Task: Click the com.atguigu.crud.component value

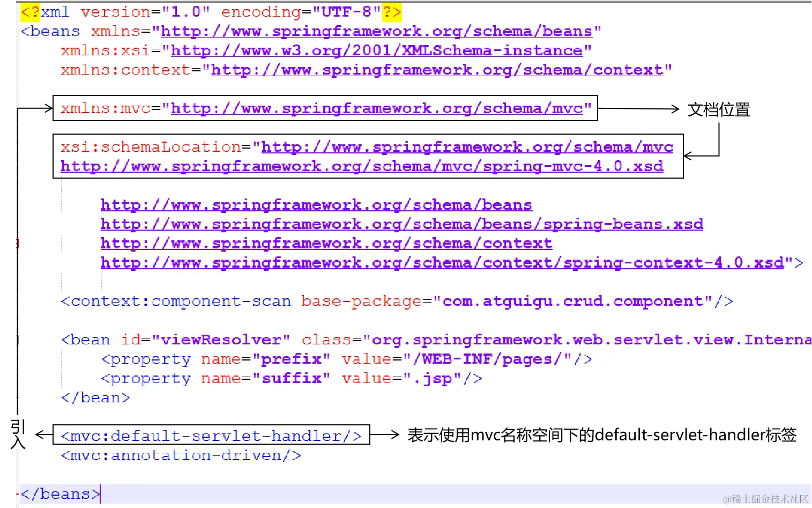Action: [572, 302]
